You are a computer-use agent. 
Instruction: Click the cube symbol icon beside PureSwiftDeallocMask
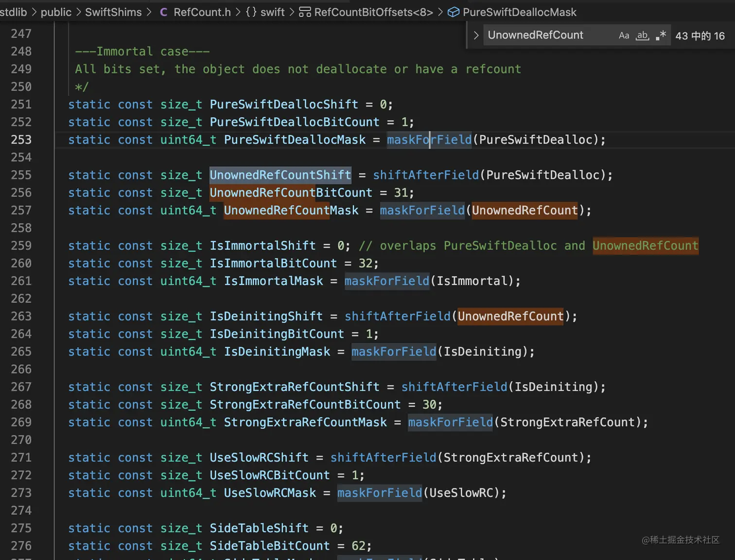tap(453, 12)
